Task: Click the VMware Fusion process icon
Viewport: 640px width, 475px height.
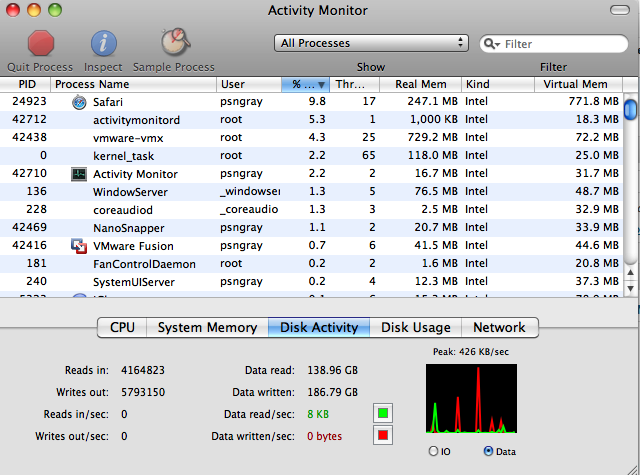Action: tap(79, 246)
